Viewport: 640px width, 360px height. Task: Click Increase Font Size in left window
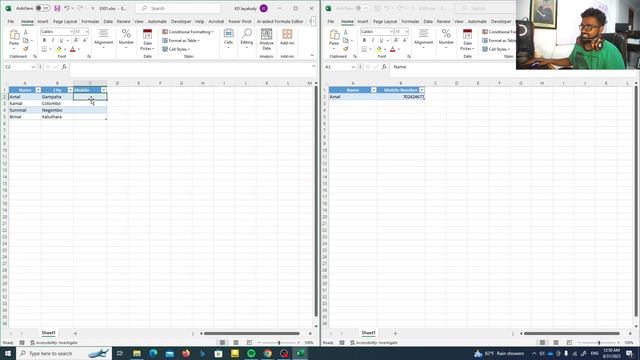[x=76, y=40]
